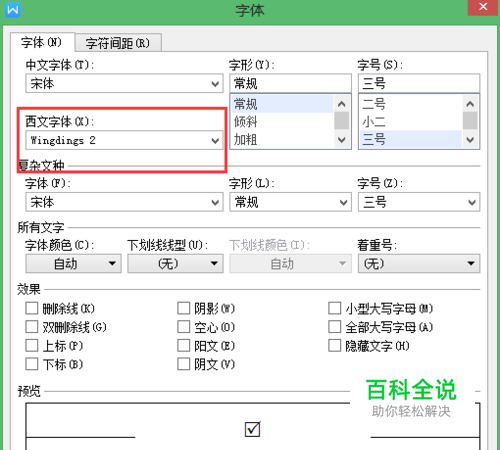Screen dimensions: 500x450
Task: Open the 西文字体 dropdown showing Wingdings 2
Action: 124,140
